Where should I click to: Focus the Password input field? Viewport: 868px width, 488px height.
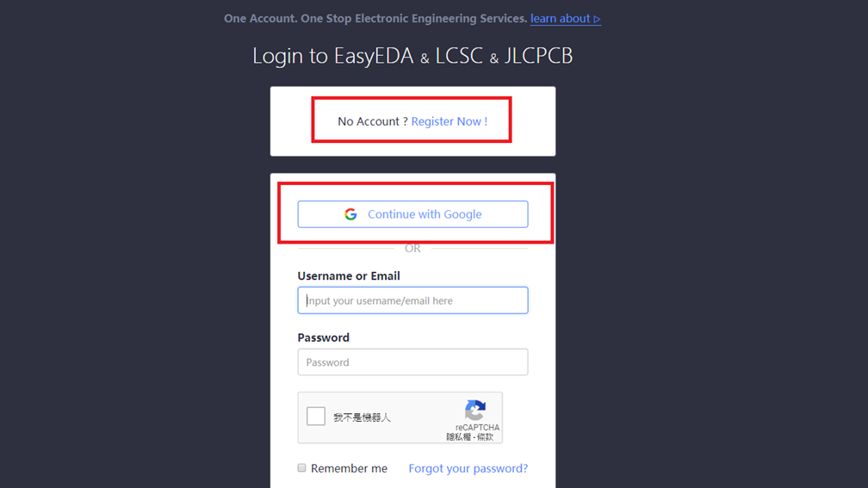413,361
